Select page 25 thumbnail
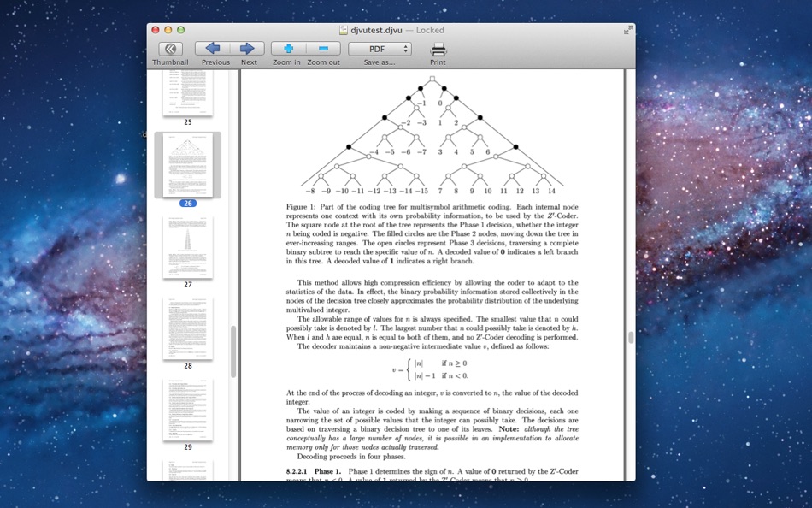The height and width of the screenshot is (508, 812). [187, 93]
